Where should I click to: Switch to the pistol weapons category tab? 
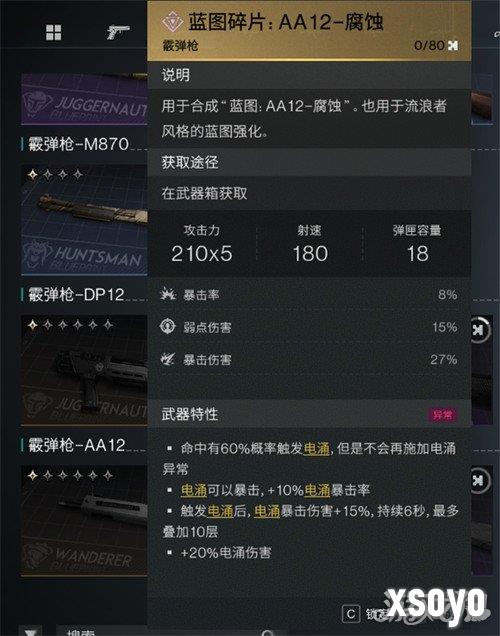tap(118, 32)
